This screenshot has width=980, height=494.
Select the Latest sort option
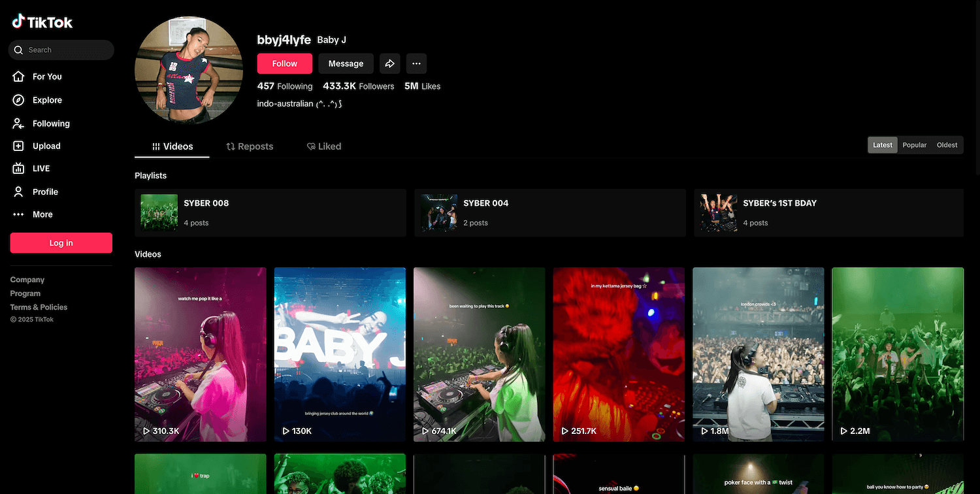(x=882, y=145)
